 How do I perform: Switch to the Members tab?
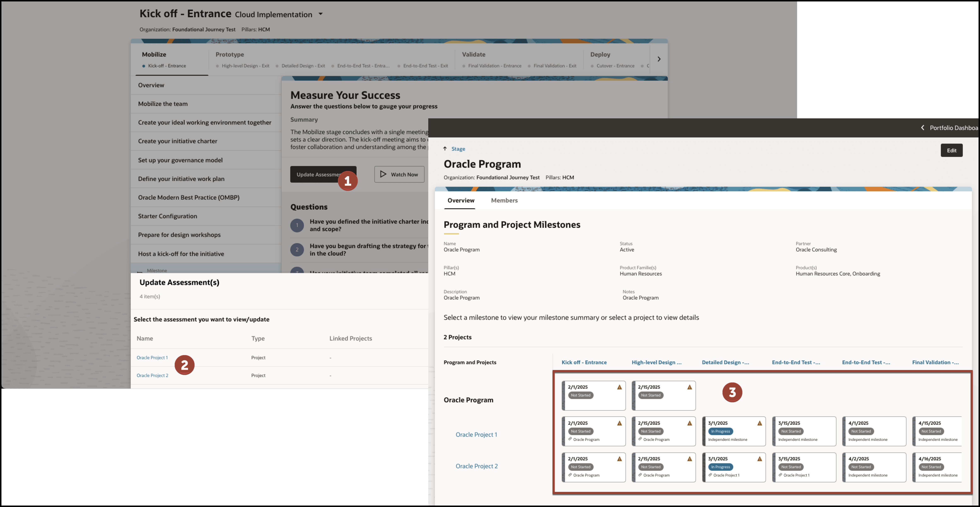tap(504, 201)
